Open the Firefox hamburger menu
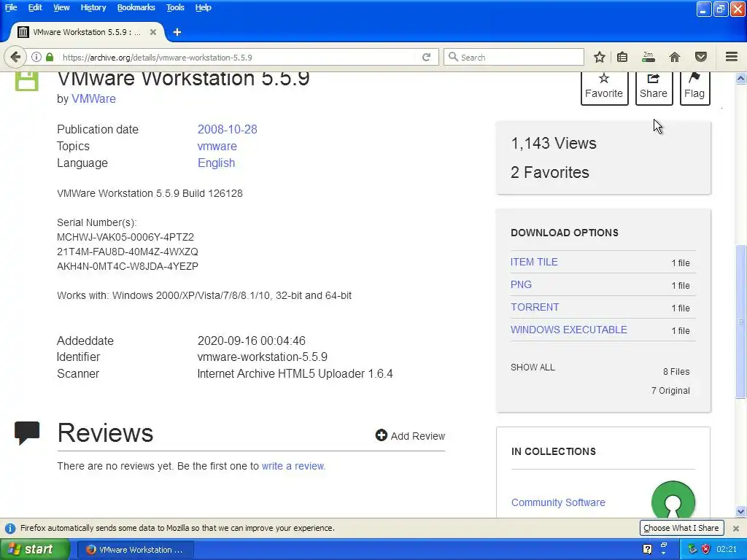This screenshot has height=560, width=747. click(732, 57)
